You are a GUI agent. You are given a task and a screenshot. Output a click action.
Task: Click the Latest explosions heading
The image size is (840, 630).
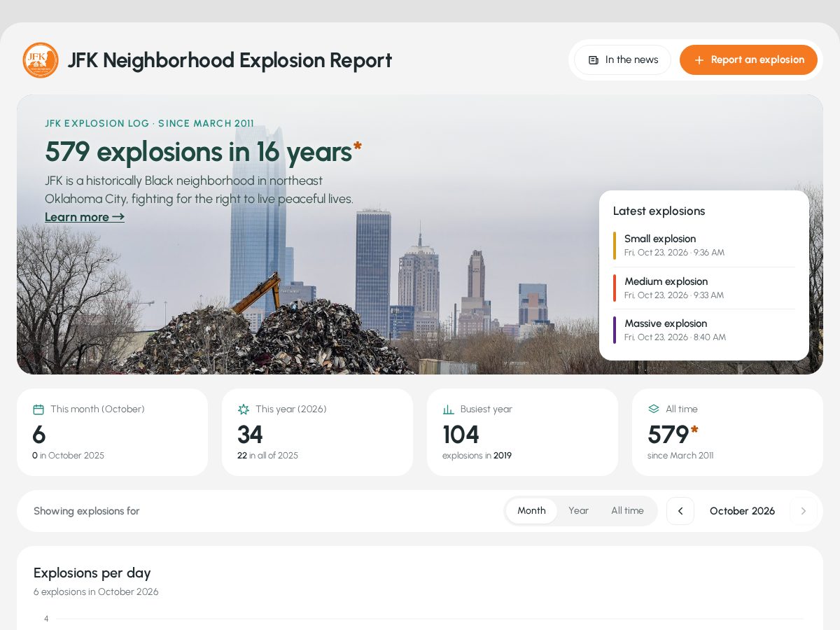659,211
